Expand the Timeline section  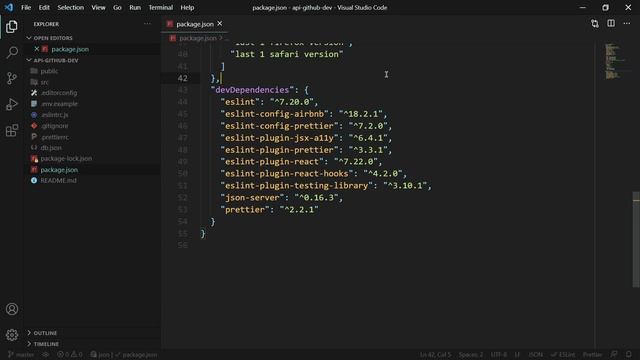46,344
